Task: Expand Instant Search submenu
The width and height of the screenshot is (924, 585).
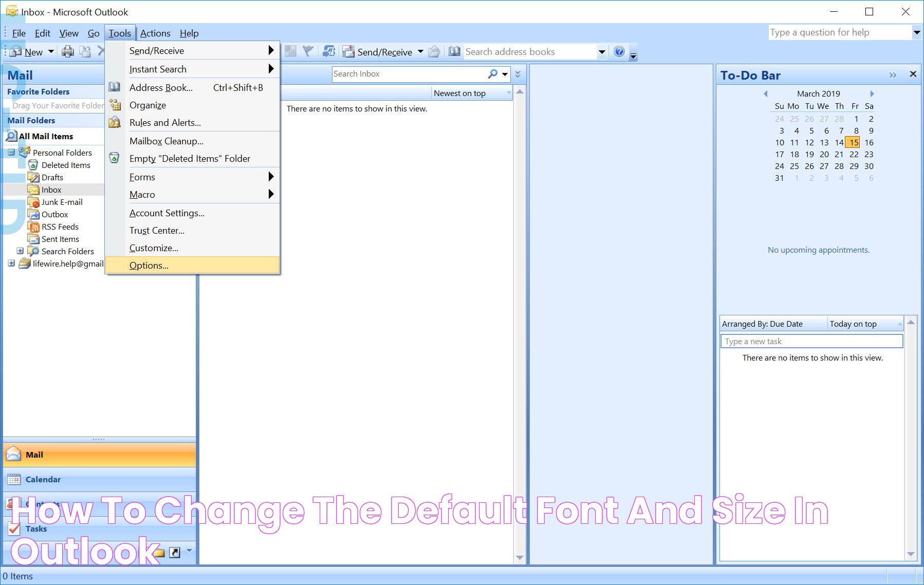Action: click(192, 69)
